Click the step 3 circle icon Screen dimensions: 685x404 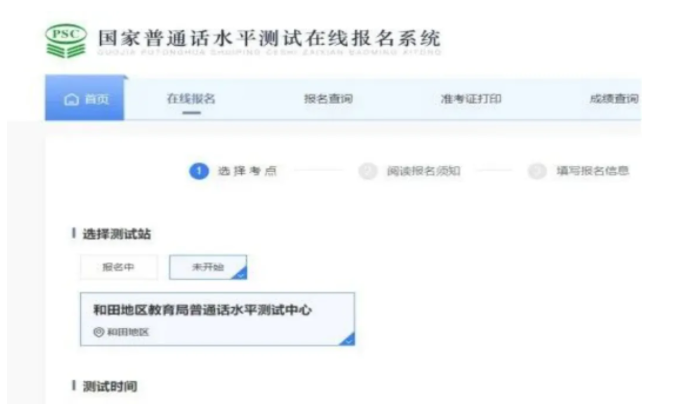[537, 171]
